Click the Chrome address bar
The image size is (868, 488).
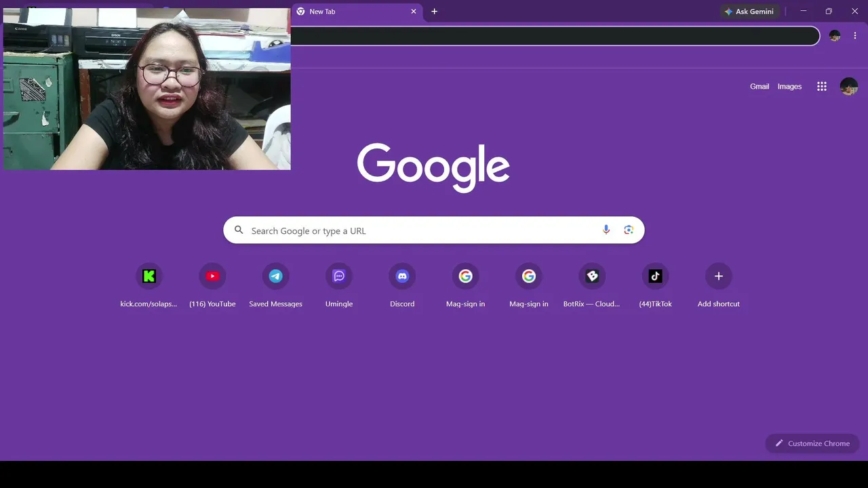point(555,36)
